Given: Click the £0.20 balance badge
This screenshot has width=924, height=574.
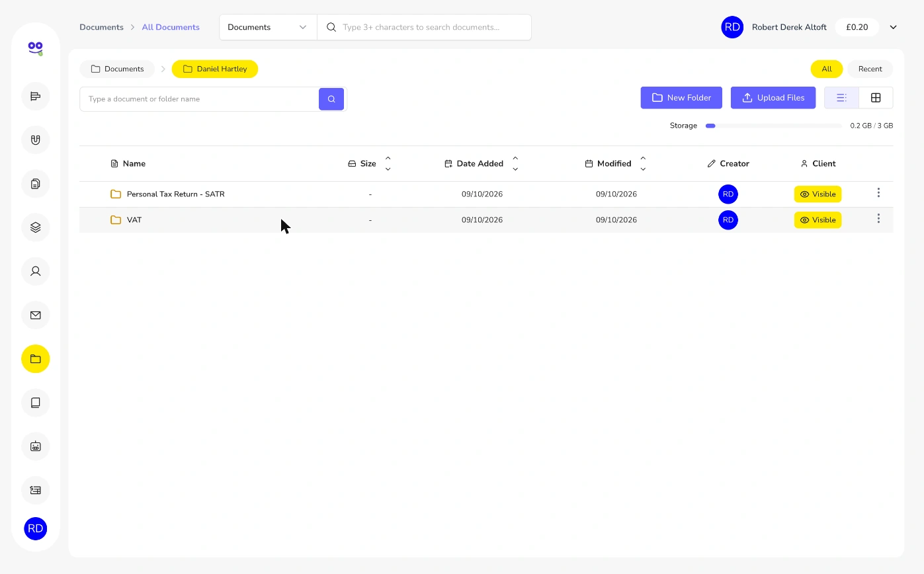Looking at the screenshot, I should [857, 27].
